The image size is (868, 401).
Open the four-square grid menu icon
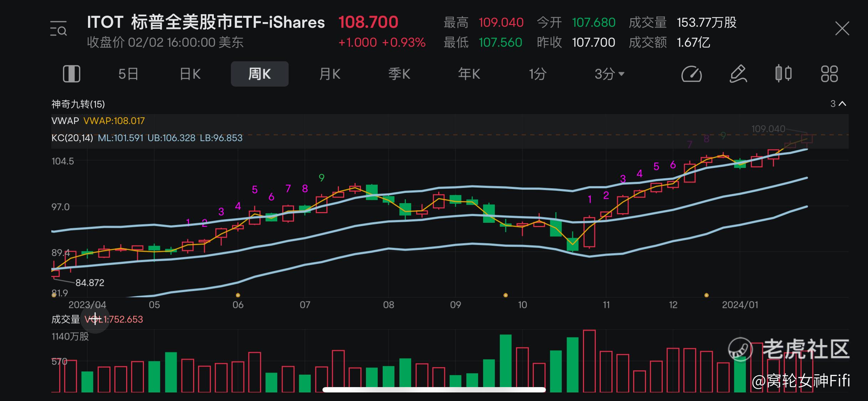coord(829,74)
